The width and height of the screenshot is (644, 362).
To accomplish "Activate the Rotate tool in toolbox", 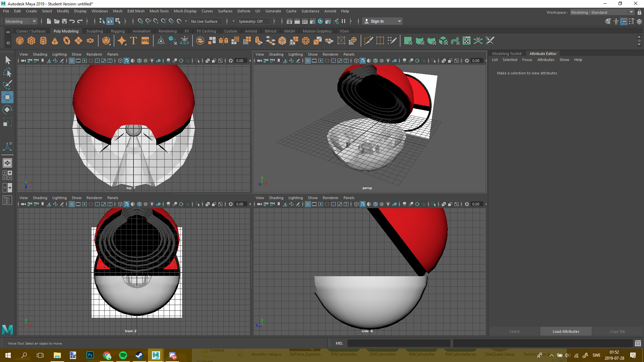I will [x=7, y=110].
